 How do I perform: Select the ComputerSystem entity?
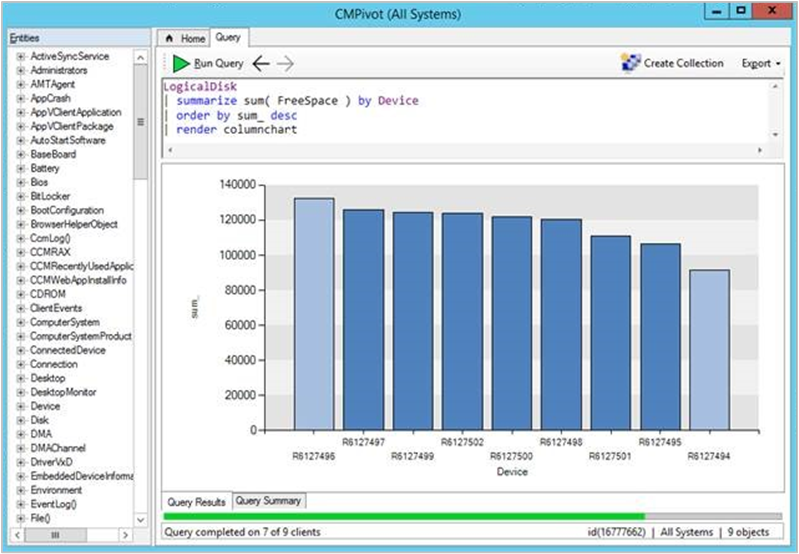(64, 323)
